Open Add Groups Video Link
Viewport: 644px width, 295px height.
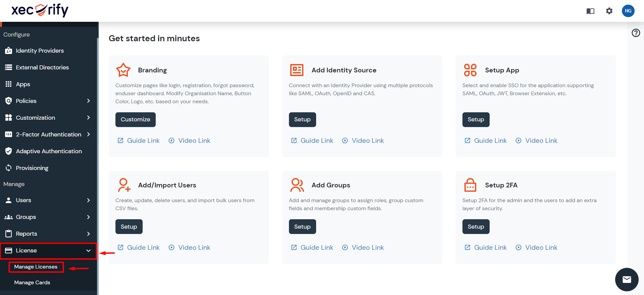[363, 247]
